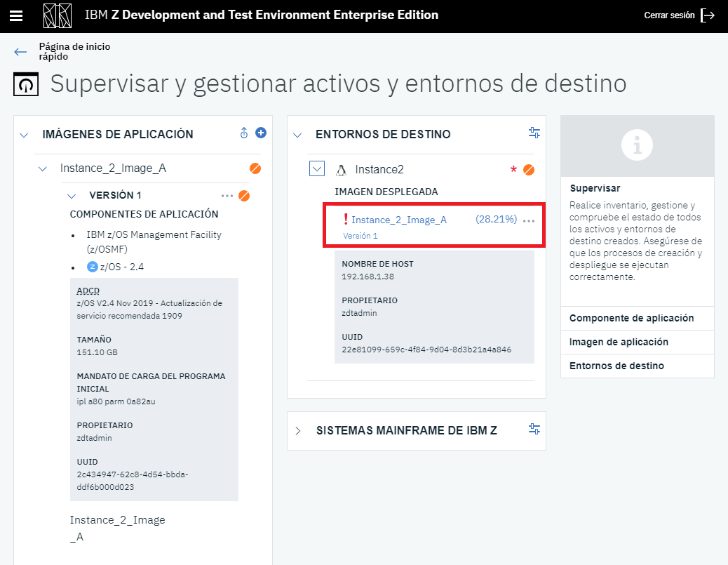The image size is (728, 565).
Task: Open target environments filter settings icon
Action: 534,133
